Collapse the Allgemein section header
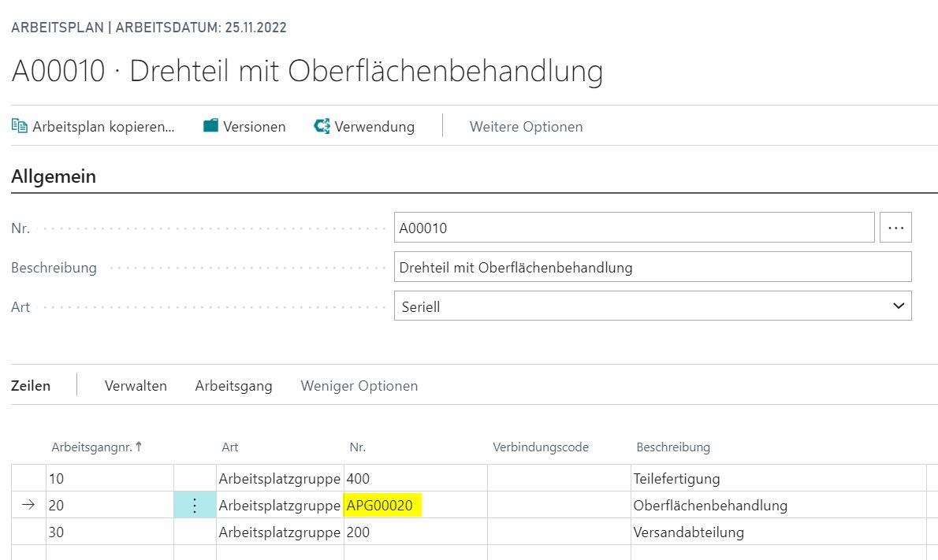The width and height of the screenshot is (938, 560). point(54,176)
